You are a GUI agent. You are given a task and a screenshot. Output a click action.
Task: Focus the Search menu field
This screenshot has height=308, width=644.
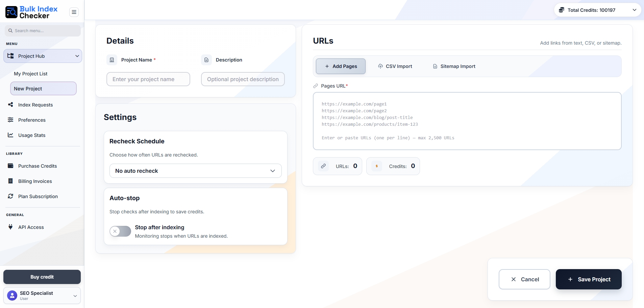click(x=43, y=31)
